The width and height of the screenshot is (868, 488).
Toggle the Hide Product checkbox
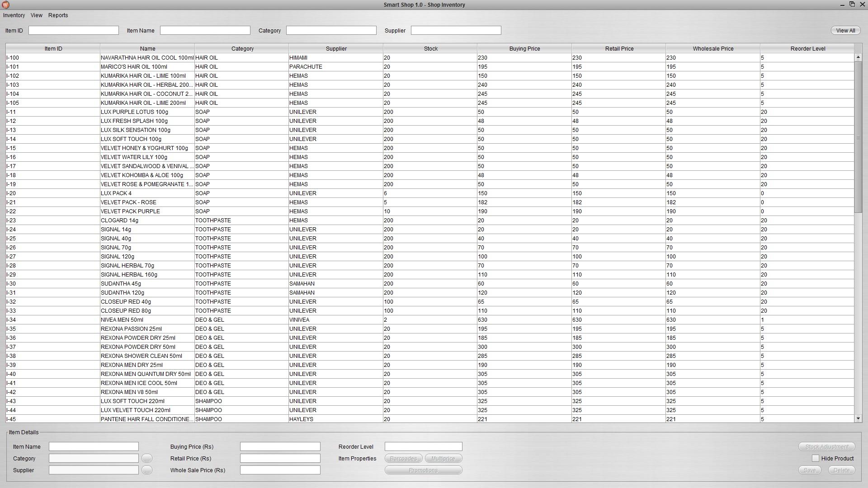816,458
